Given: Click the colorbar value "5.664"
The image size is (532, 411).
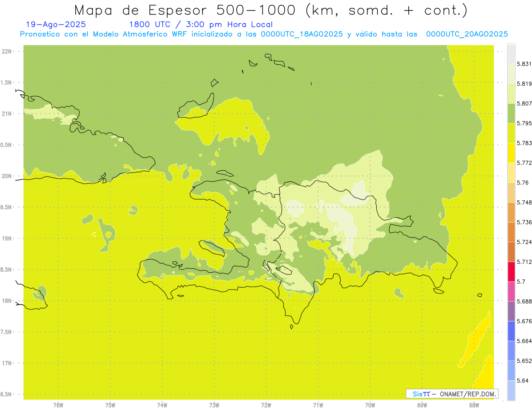Looking at the screenshot, I should point(524,341).
